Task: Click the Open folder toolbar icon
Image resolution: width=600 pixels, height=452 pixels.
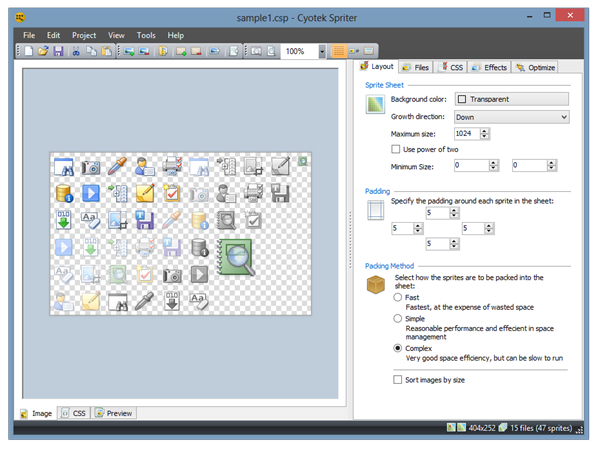Action: point(43,51)
